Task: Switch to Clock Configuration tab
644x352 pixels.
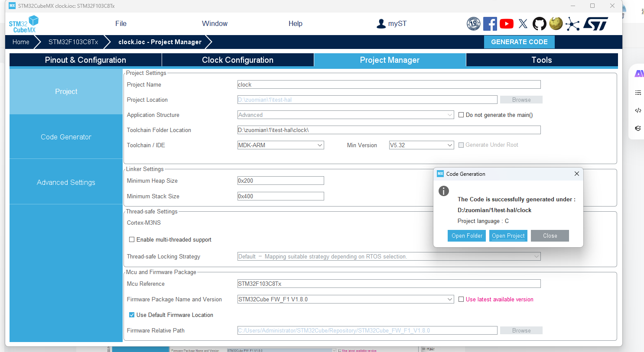Action: pos(237,60)
